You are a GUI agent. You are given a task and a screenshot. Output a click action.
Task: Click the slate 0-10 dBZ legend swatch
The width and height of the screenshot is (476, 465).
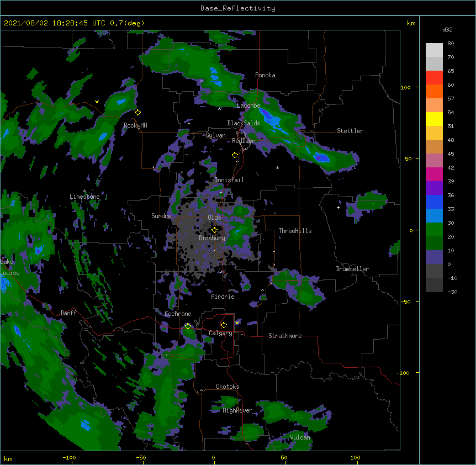434,257
